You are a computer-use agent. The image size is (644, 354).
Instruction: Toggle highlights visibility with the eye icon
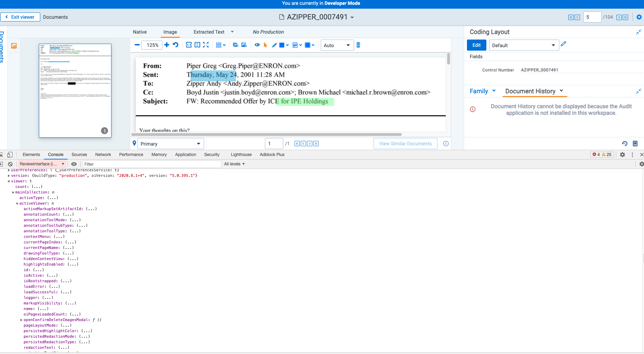257,45
